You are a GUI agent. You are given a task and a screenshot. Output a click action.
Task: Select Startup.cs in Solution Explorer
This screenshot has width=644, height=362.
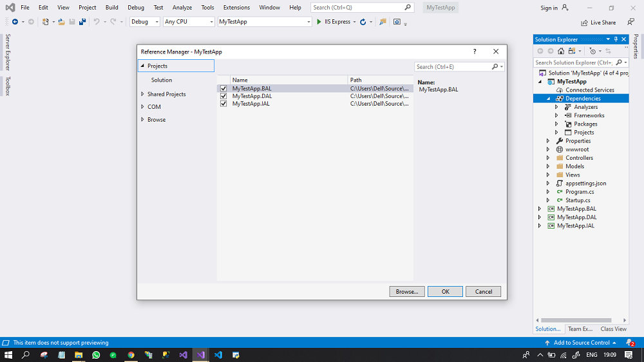[578, 200]
